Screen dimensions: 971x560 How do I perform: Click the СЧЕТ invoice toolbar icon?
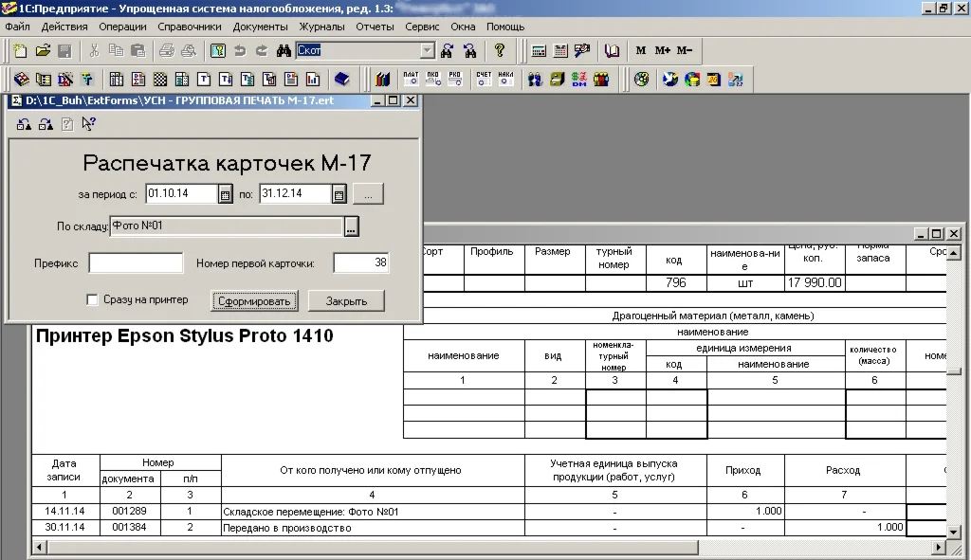point(484,79)
